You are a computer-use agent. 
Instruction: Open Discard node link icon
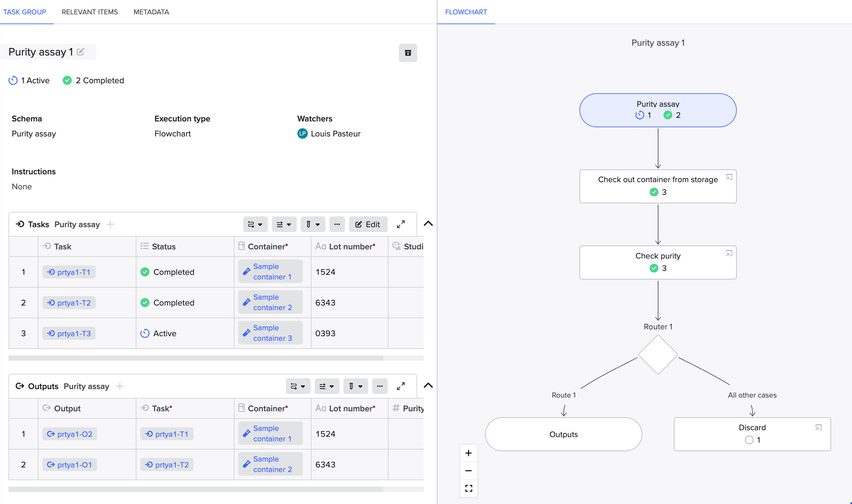(818, 427)
